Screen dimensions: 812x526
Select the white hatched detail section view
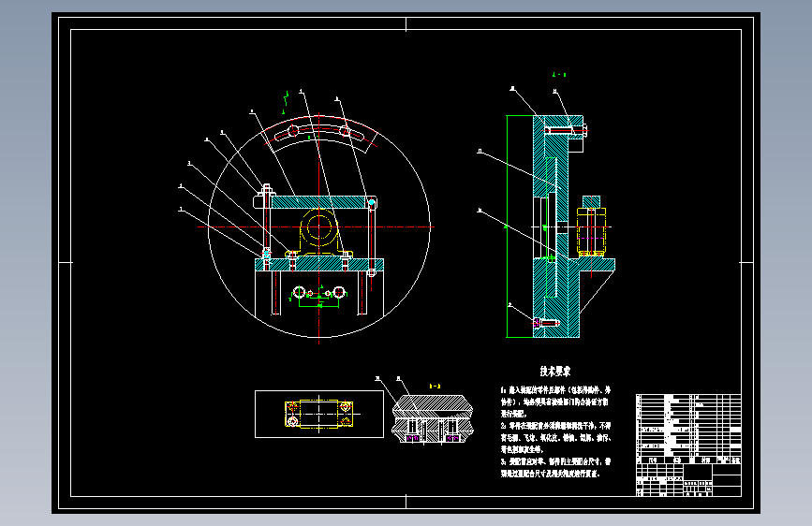(x=433, y=418)
